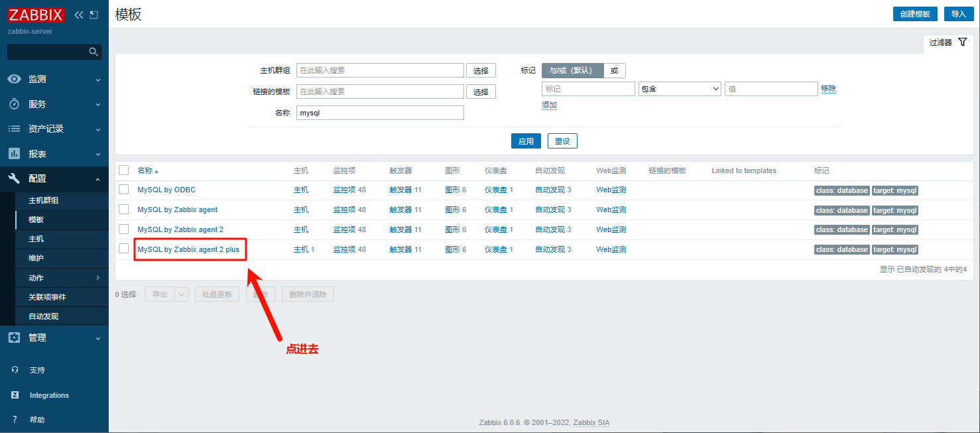Click the Integrations Z icon
The height and width of the screenshot is (433, 980).
click(15, 395)
